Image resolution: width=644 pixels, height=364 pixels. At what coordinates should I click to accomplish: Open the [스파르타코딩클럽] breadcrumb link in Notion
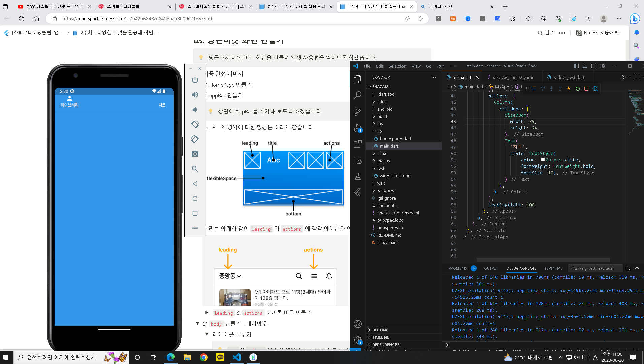[33, 33]
